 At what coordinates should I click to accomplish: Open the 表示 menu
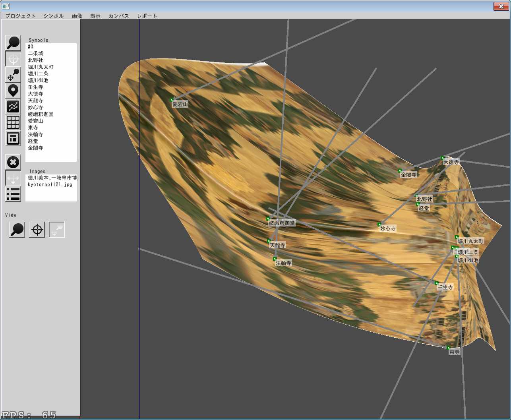(x=95, y=16)
